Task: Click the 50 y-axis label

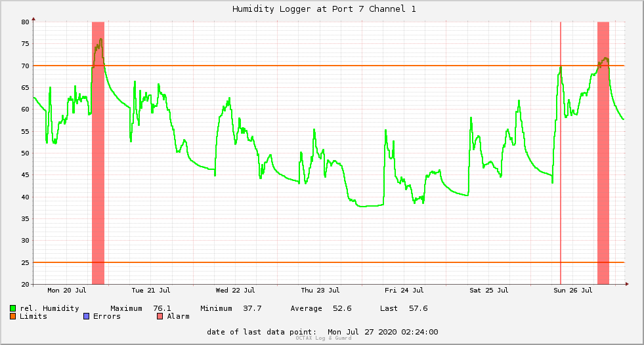Action: pos(26,153)
